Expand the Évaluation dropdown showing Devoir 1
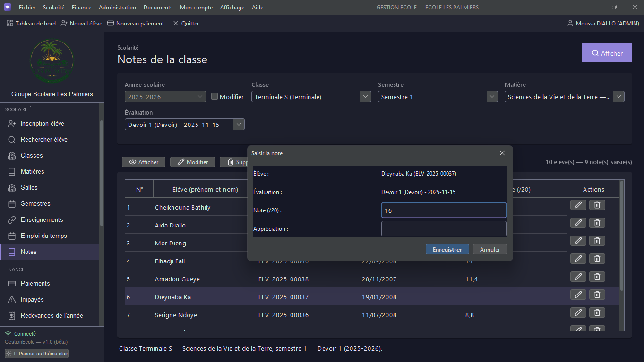Screen dimensions: 644x362 point(185,125)
